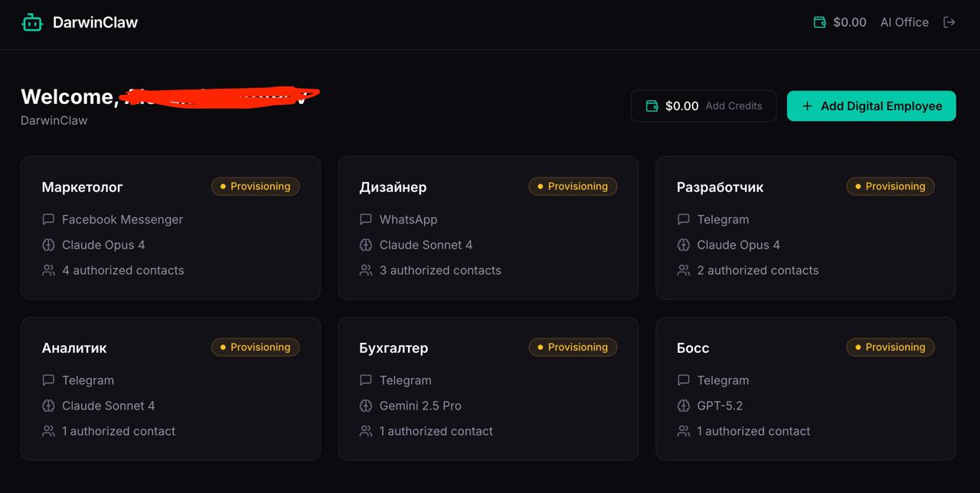
Task: Click the Add Credits button
Action: pyautogui.click(x=733, y=106)
